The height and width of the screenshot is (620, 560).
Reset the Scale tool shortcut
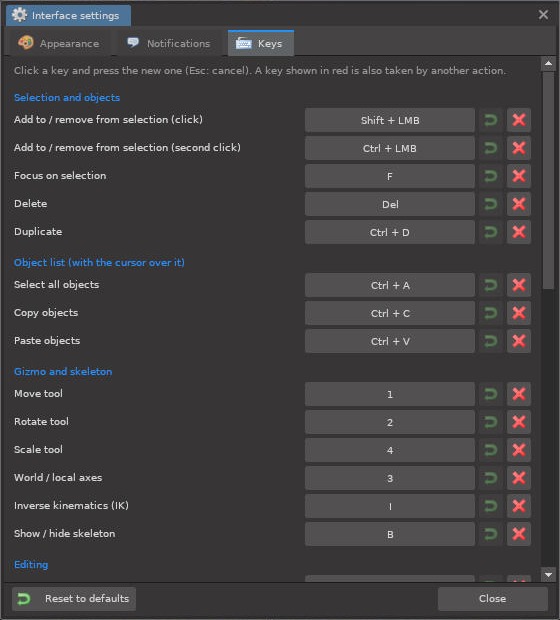coord(491,450)
